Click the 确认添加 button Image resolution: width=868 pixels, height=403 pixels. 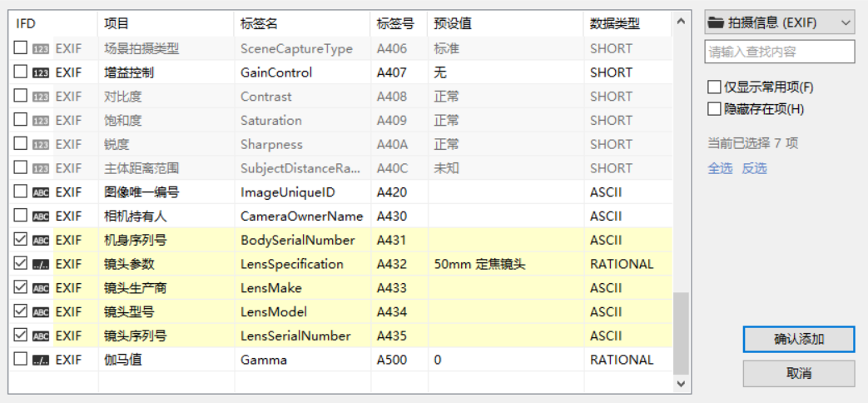coord(798,339)
